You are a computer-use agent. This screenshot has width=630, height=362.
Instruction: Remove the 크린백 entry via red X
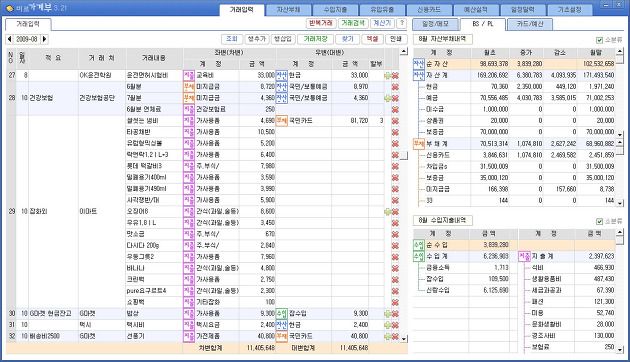[x=395, y=280]
